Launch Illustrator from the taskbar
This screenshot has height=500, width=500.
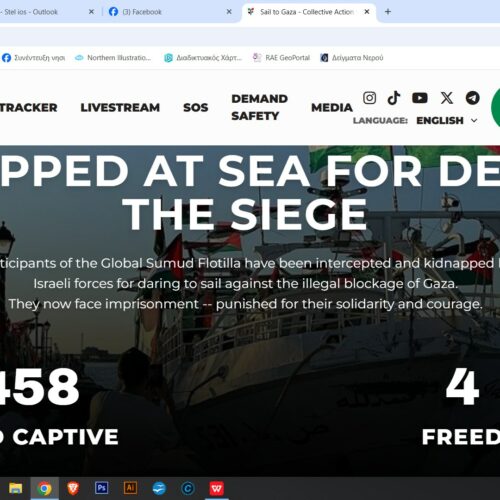(130, 488)
